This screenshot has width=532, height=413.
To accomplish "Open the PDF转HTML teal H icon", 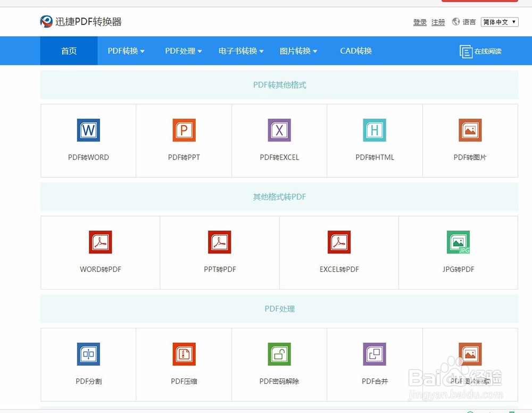I will coord(375,130).
